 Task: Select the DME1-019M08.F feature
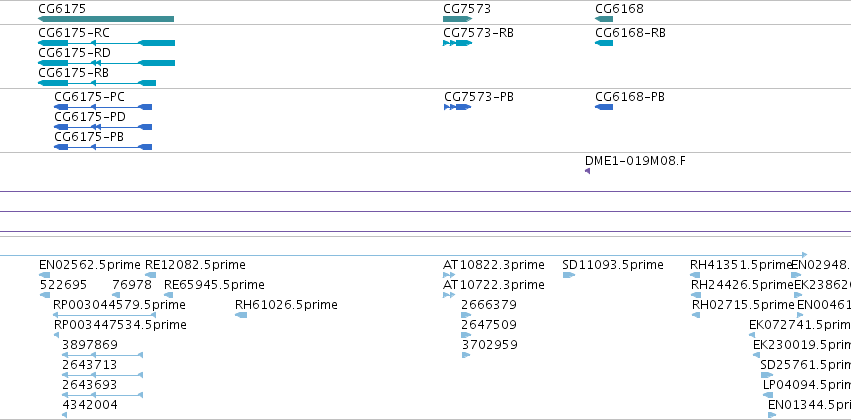click(x=635, y=161)
